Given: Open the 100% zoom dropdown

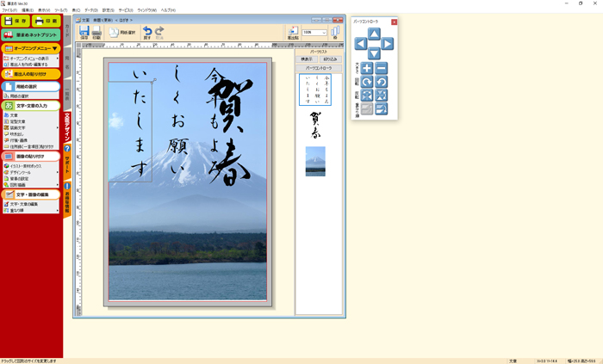Looking at the screenshot, I should 324,33.
